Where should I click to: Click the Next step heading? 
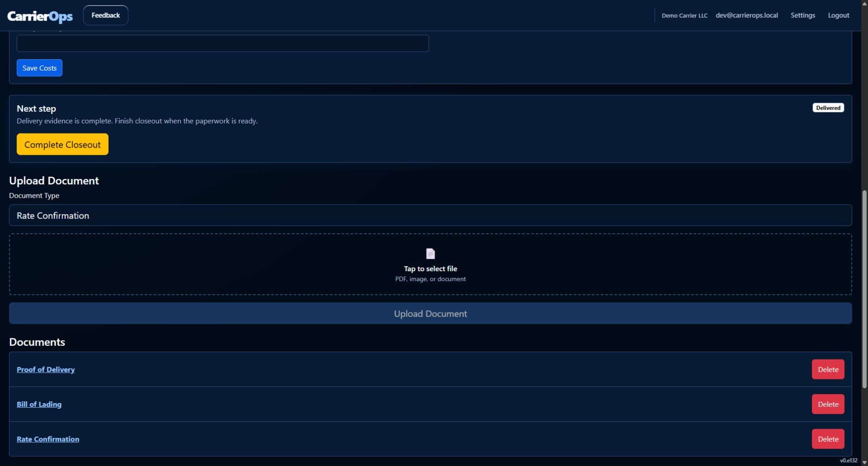(36, 108)
